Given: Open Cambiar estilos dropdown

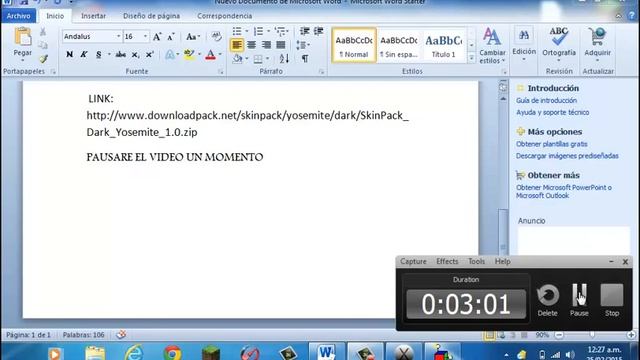Looking at the screenshot, I should pos(492,46).
